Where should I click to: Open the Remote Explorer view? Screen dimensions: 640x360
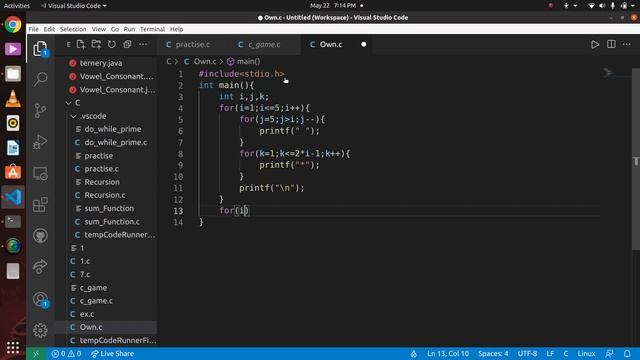(x=40, y=173)
